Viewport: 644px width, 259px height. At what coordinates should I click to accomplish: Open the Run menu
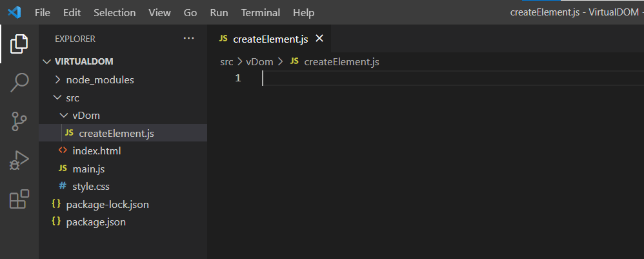pos(219,13)
